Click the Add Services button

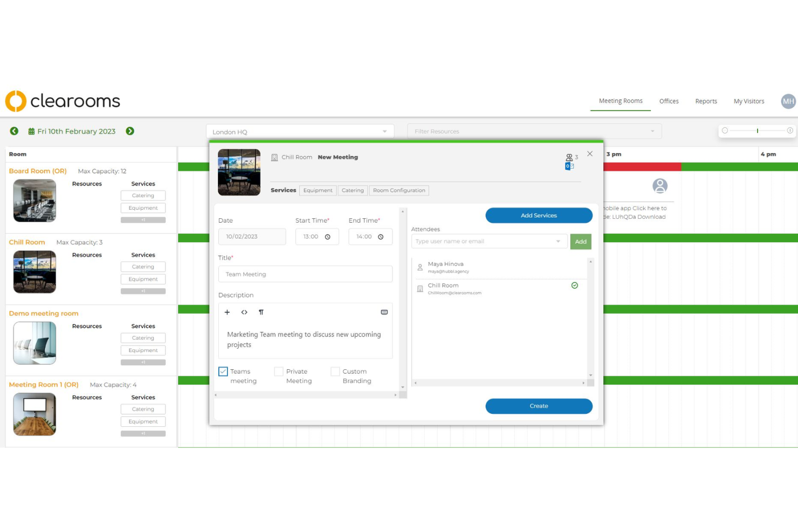pyautogui.click(x=539, y=215)
